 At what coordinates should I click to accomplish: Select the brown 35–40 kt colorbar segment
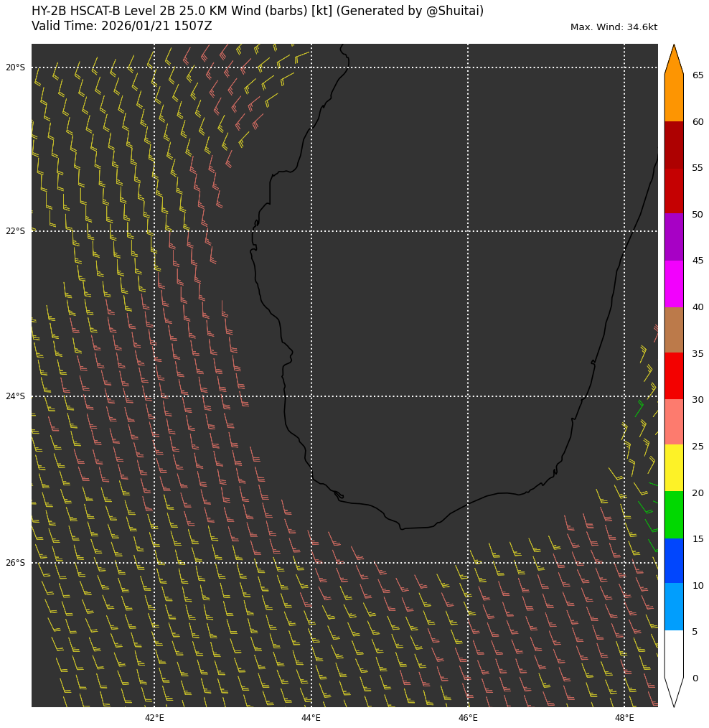(x=673, y=330)
